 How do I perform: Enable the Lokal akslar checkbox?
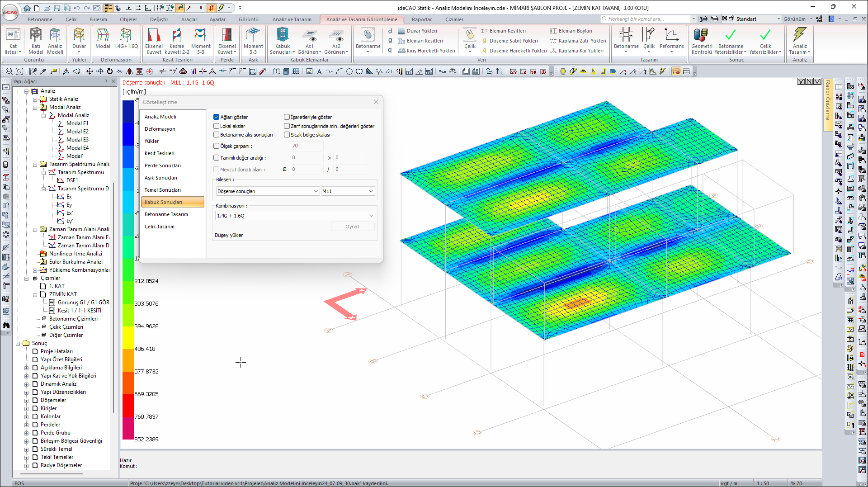[x=217, y=126]
